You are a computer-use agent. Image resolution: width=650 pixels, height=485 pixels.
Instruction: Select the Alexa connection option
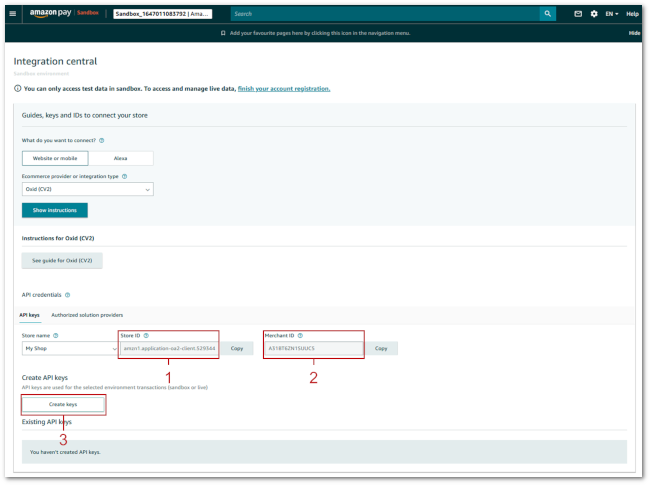(120, 158)
